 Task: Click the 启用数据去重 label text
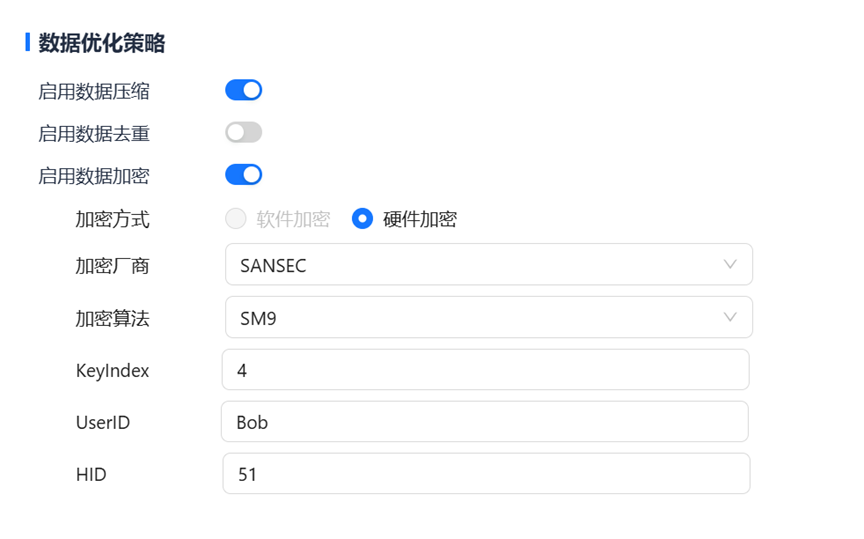tap(94, 133)
